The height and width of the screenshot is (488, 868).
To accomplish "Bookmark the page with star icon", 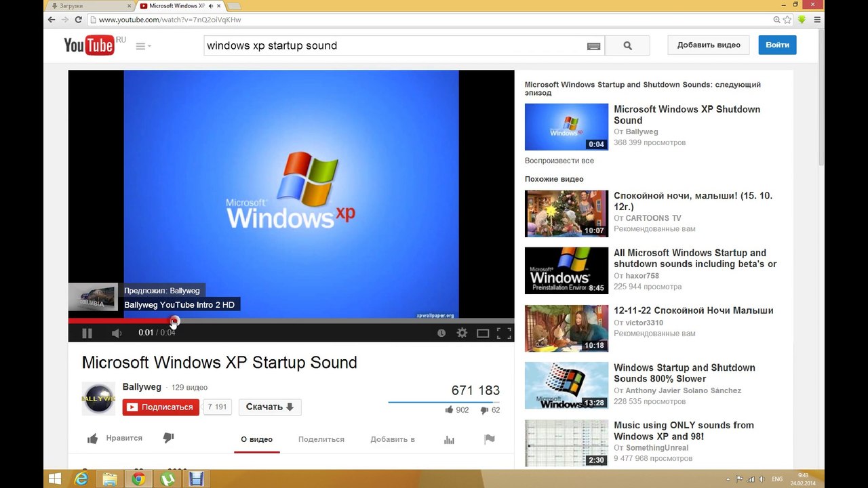I will (x=787, y=20).
